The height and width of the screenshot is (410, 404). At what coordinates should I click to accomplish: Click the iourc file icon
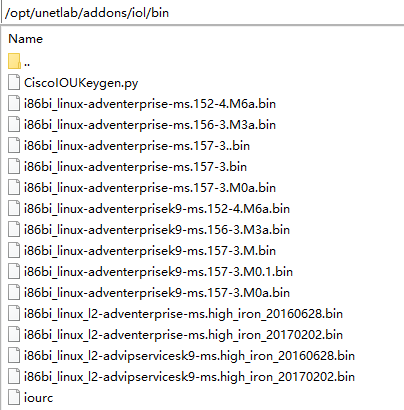14,397
